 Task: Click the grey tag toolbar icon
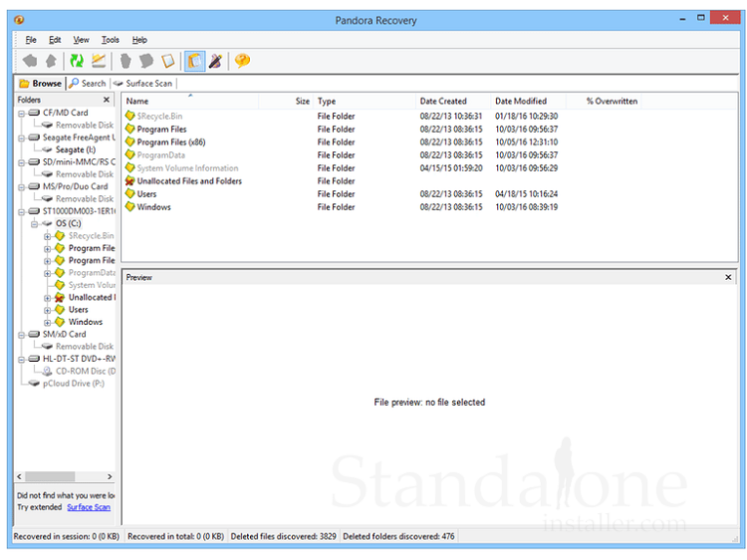[x=146, y=61]
